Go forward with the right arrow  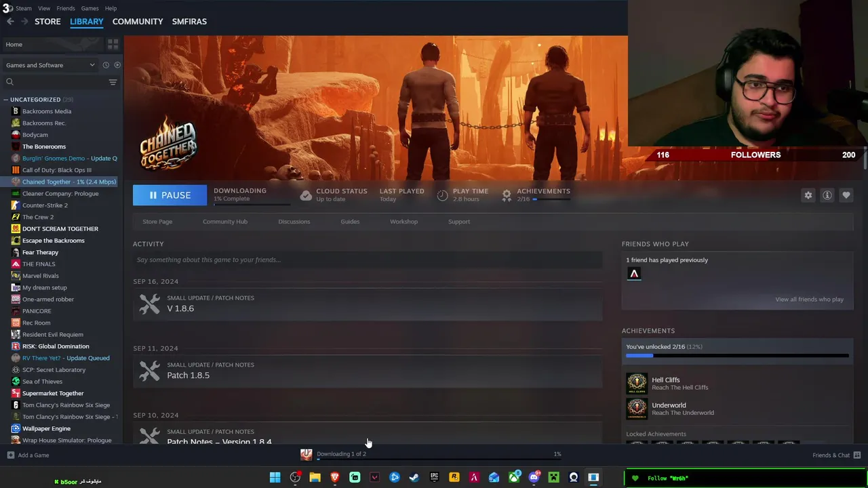(x=24, y=22)
